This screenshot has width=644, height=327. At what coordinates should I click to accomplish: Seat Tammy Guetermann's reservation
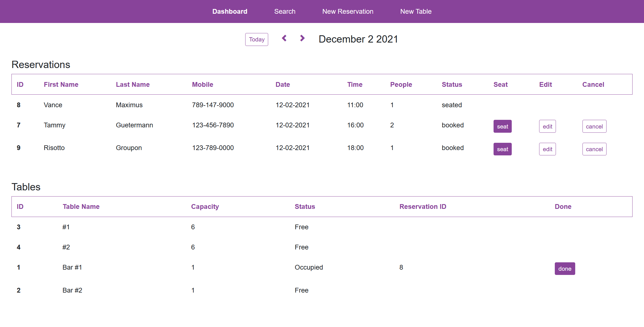(x=502, y=126)
